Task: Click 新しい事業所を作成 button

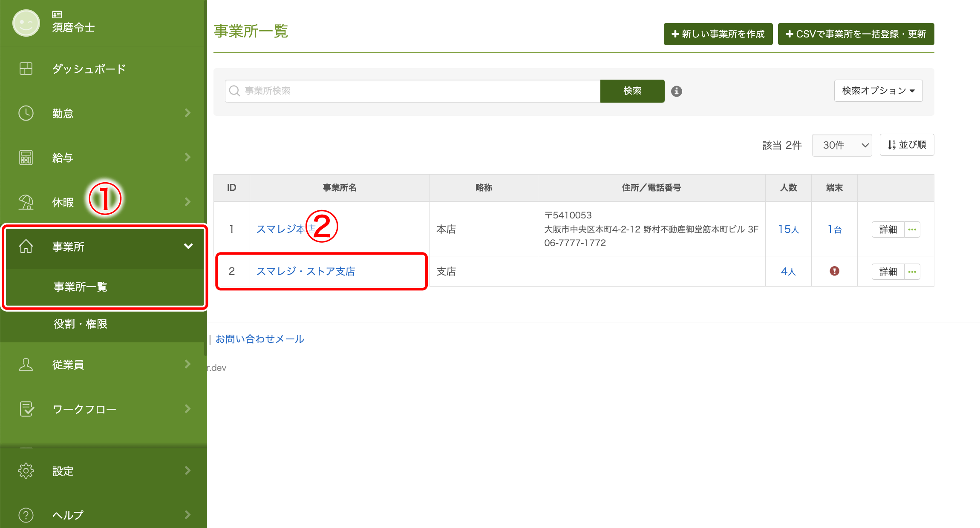Action: click(x=718, y=34)
